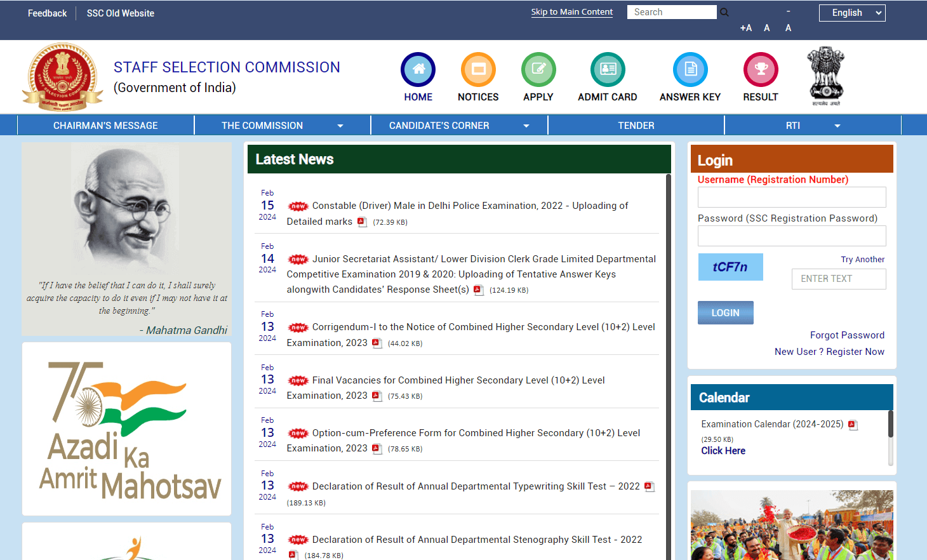Click the orange Notices icon
Image resolution: width=927 pixels, height=560 pixels.
(478, 70)
